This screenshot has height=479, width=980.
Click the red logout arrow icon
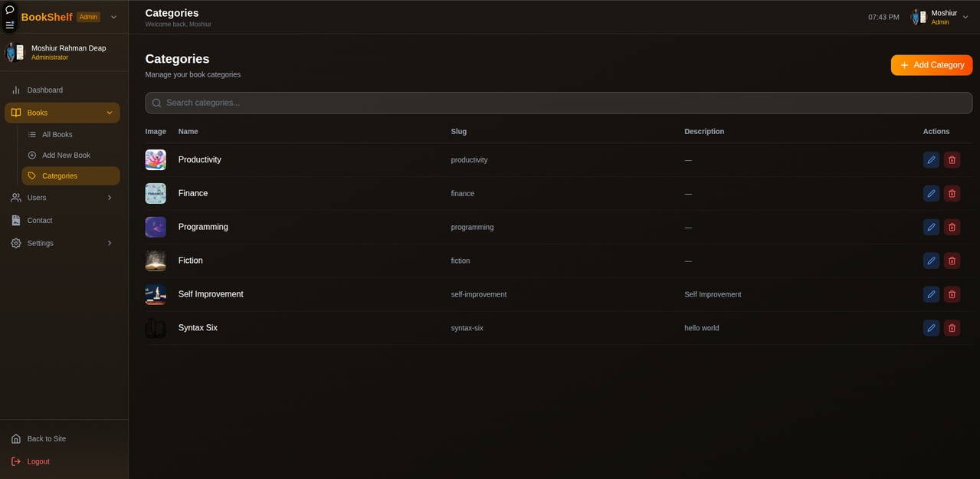tap(16, 461)
